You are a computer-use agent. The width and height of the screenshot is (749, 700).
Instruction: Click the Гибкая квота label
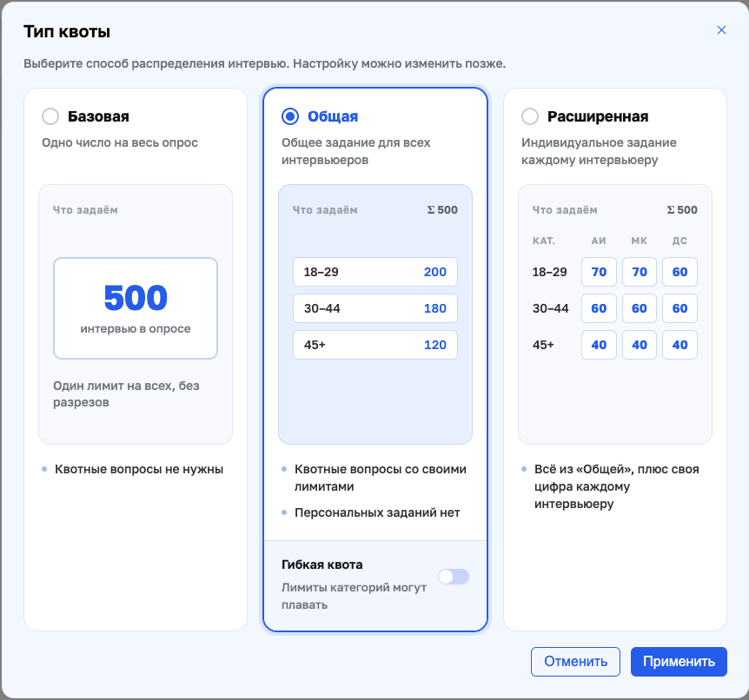click(322, 565)
